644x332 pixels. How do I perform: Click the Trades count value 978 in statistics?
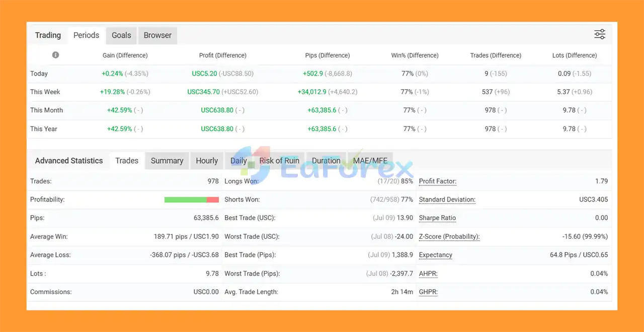[213, 181]
